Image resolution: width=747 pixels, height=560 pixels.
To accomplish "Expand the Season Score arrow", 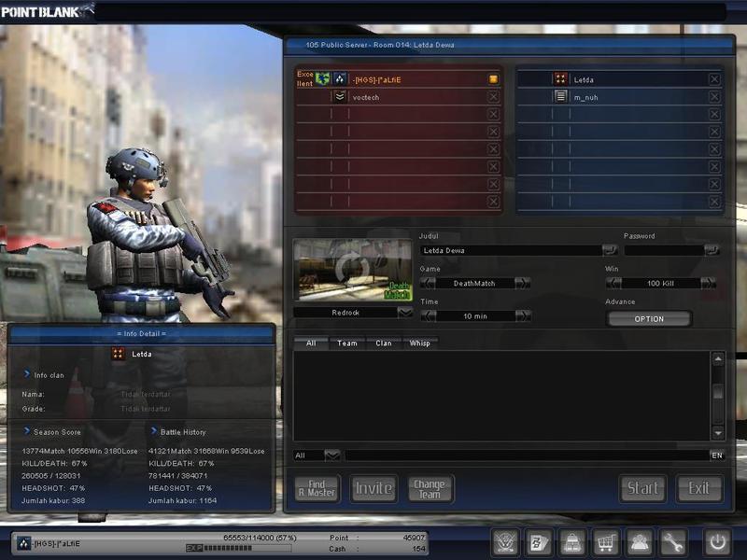I will 27,431.
